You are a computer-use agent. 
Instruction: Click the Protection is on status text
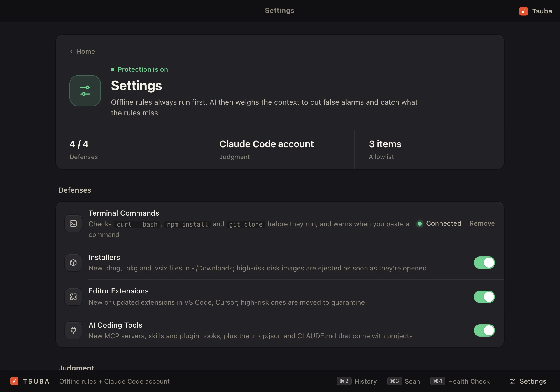point(143,69)
